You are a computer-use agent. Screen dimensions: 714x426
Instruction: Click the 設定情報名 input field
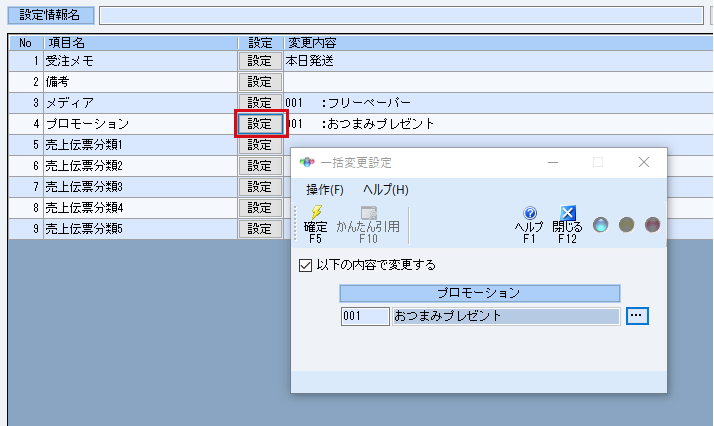tap(401, 15)
